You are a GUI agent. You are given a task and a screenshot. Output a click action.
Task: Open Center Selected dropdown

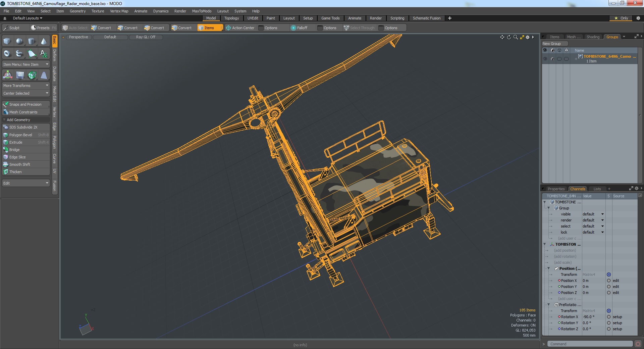[26, 93]
